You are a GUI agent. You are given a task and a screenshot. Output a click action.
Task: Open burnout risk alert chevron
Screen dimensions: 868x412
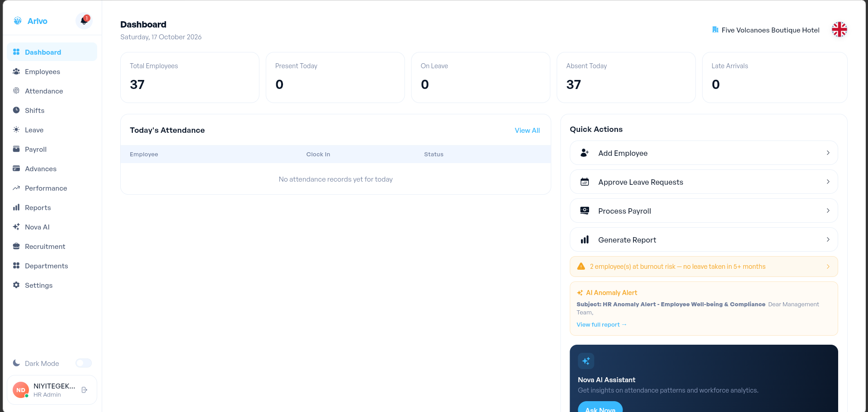pos(828,267)
